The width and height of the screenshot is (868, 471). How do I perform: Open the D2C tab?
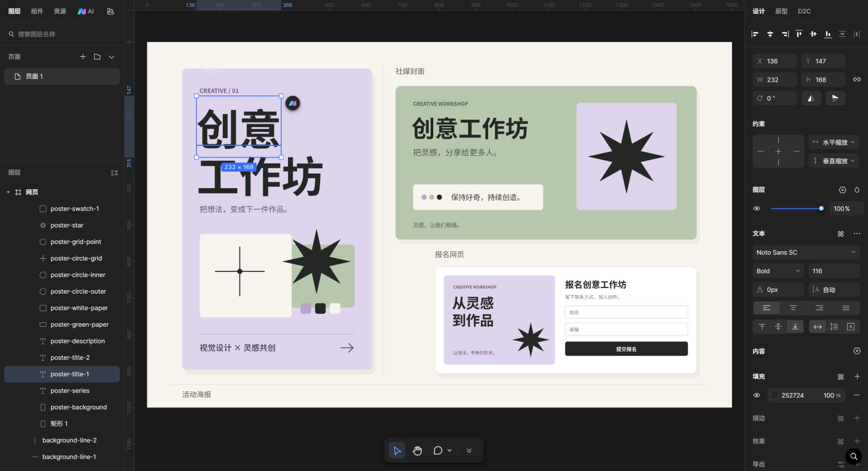[x=804, y=11]
